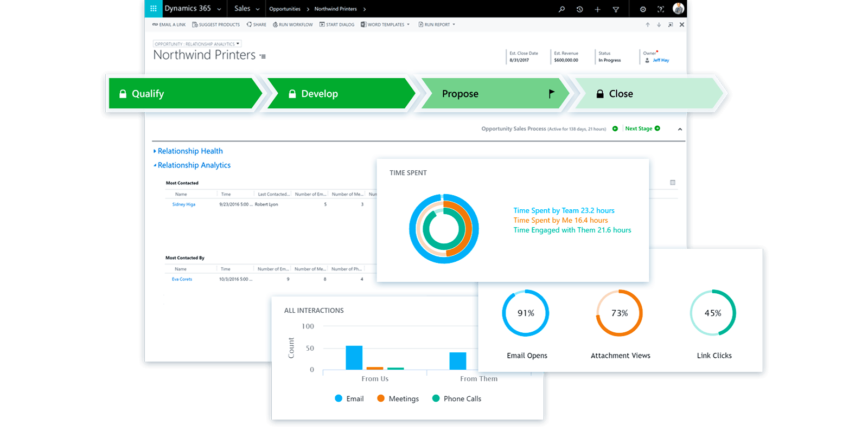
Task: Toggle the Phone Calls legend item
Action: coord(457,398)
